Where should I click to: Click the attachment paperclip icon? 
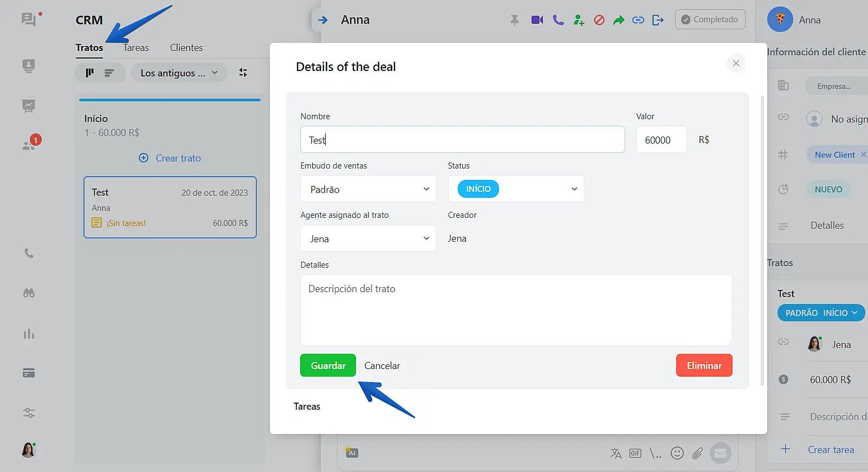click(x=697, y=453)
